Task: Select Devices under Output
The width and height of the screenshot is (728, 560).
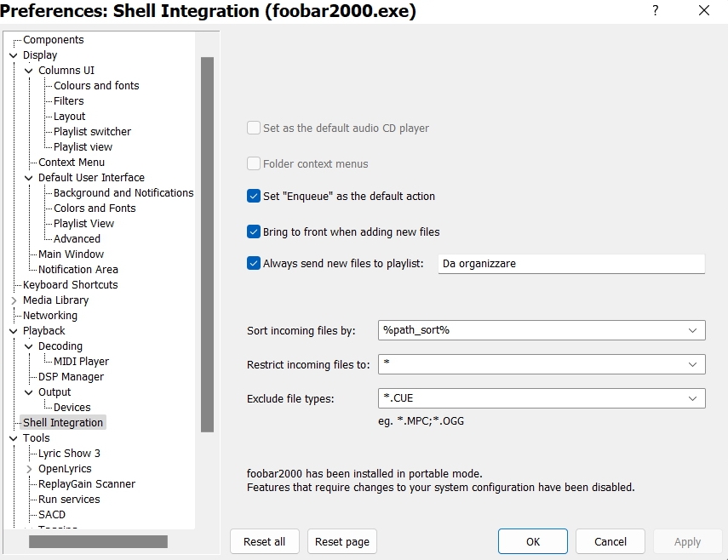Action: (72, 408)
